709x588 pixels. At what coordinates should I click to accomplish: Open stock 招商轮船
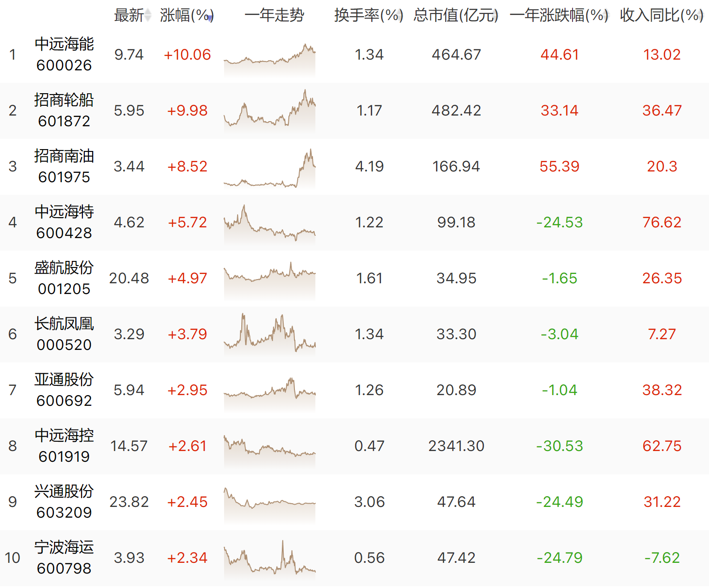64,100
